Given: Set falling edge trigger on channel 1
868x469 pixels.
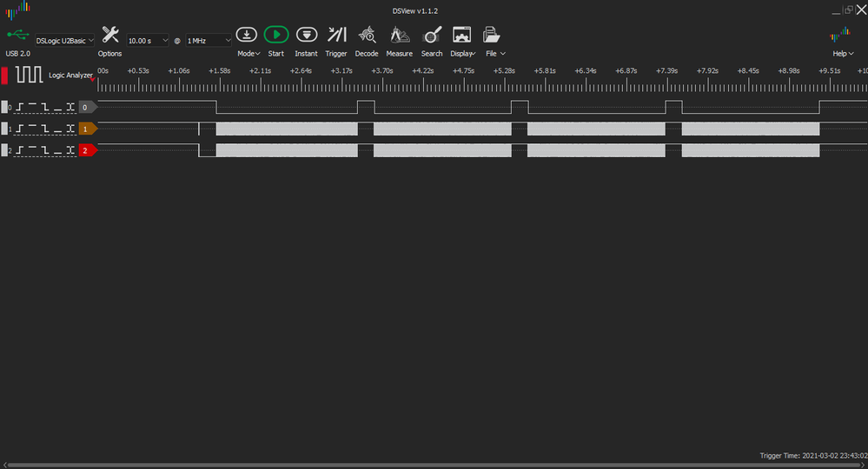Looking at the screenshot, I should [45, 129].
